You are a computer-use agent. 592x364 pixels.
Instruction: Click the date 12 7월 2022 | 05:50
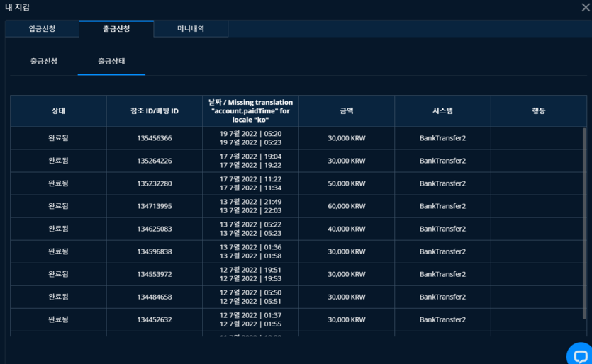click(250, 292)
